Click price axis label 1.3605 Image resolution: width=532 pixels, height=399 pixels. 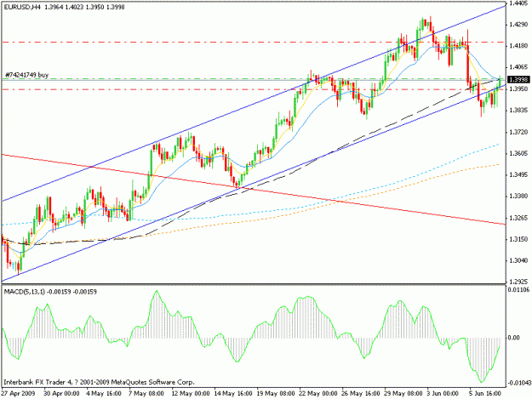pos(519,154)
